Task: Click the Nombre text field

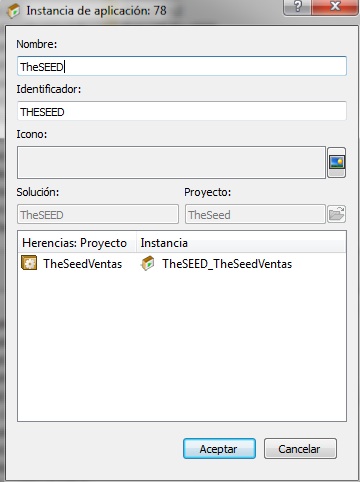Action: click(x=182, y=66)
